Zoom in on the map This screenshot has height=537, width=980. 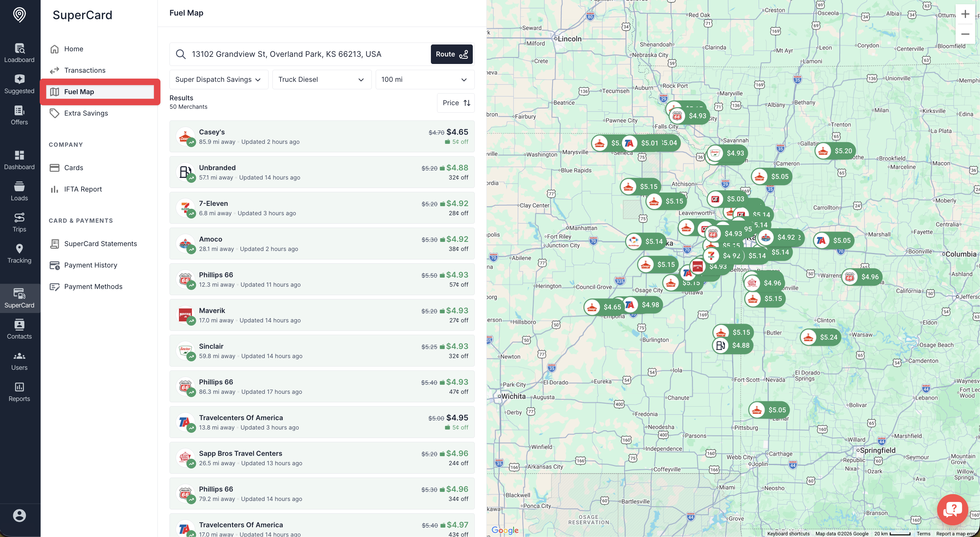[965, 15]
